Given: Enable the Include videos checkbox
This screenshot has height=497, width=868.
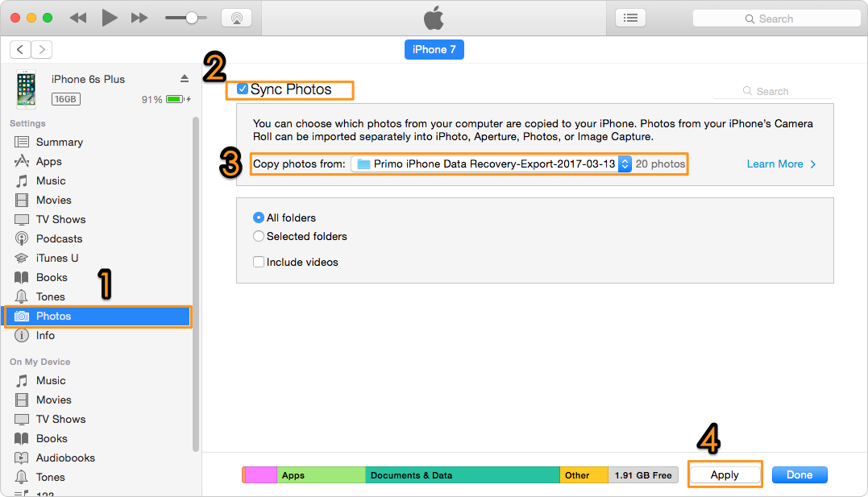Looking at the screenshot, I should 259,262.
